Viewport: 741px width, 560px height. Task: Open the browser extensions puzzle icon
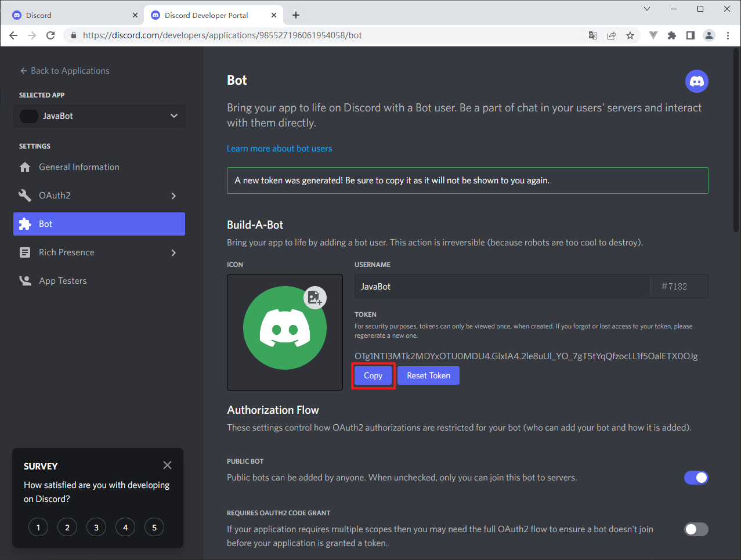point(672,35)
